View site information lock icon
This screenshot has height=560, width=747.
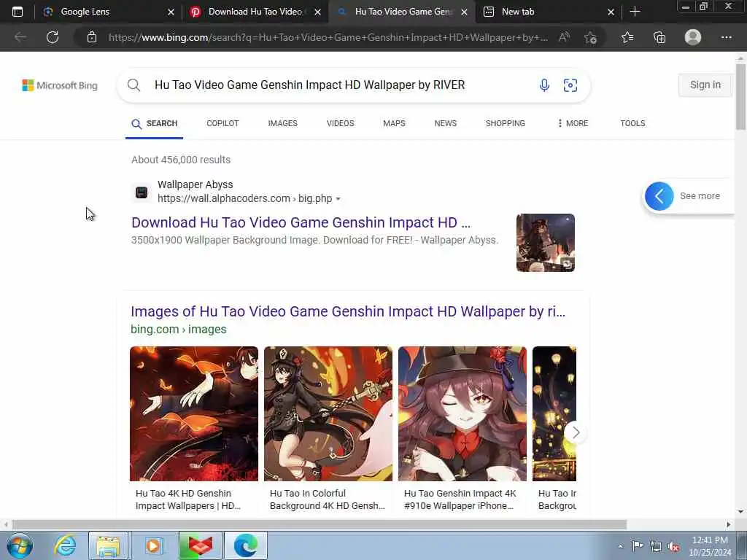pos(92,37)
